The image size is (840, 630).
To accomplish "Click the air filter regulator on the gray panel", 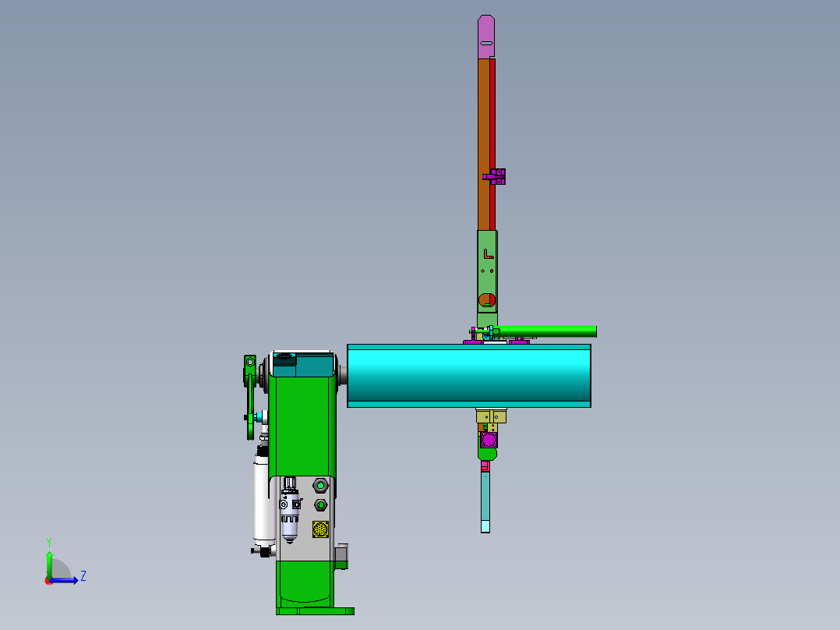I will click(x=290, y=509).
